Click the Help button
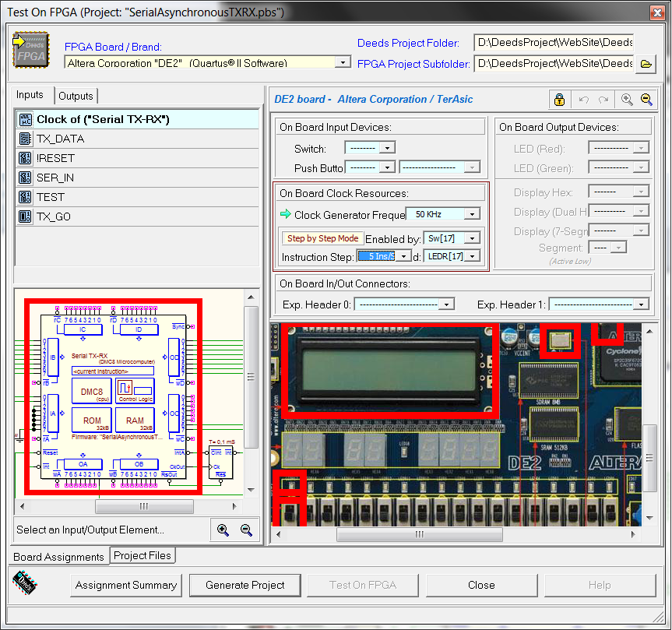This screenshot has height=630, width=672. click(x=600, y=585)
